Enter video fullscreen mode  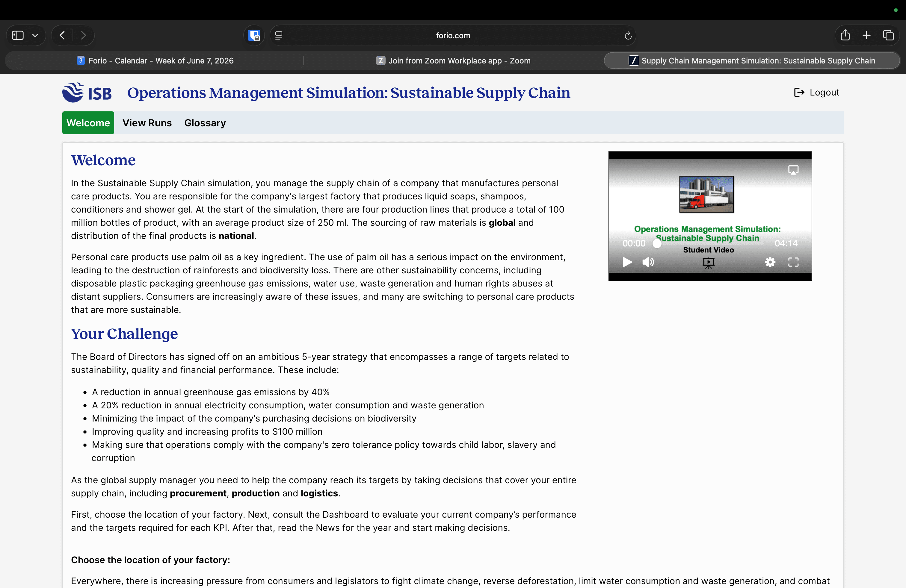pyautogui.click(x=793, y=262)
